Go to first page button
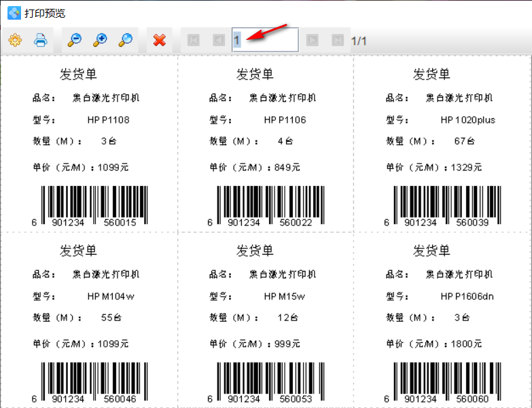This screenshot has height=408, width=532. point(194,40)
